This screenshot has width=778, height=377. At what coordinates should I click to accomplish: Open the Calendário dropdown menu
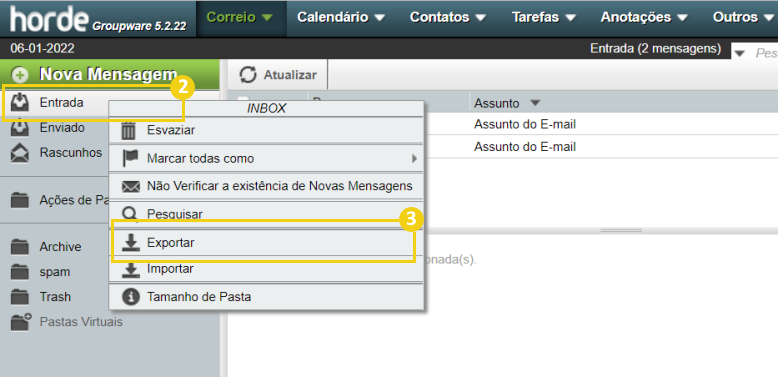click(x=341, y=17)
